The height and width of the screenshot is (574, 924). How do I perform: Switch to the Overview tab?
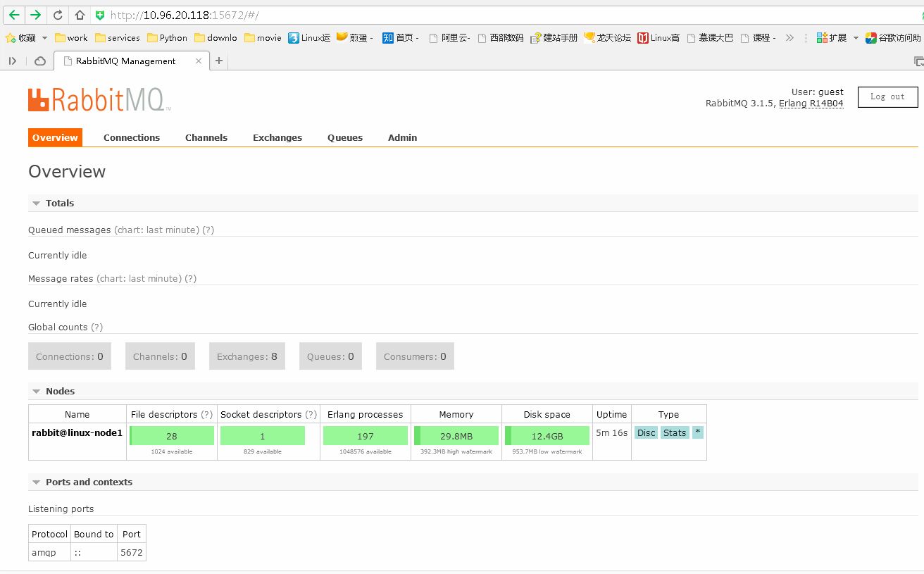coord(55,137)
